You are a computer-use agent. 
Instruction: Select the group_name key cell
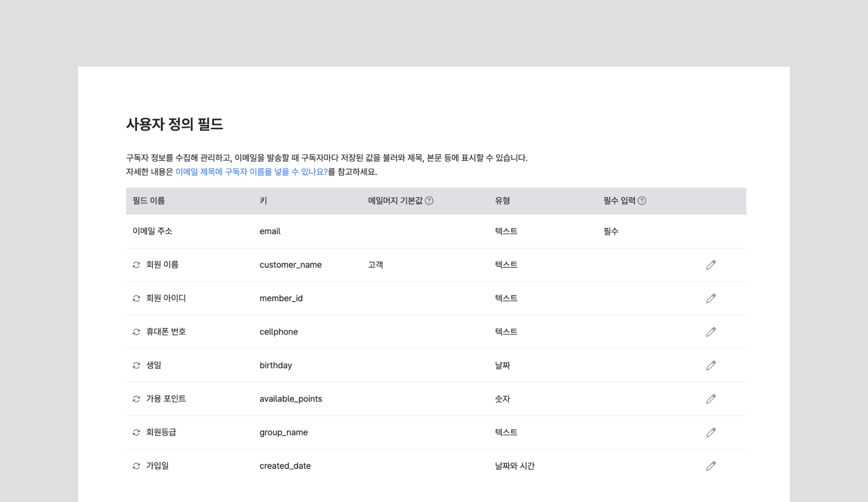coord(283,433)
